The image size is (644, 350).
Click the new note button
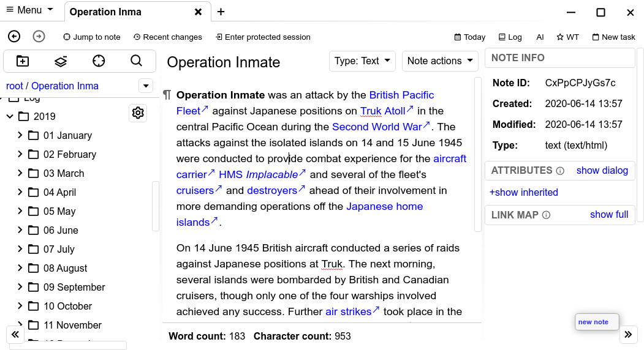pyautogui.click(x=597, y=322)
